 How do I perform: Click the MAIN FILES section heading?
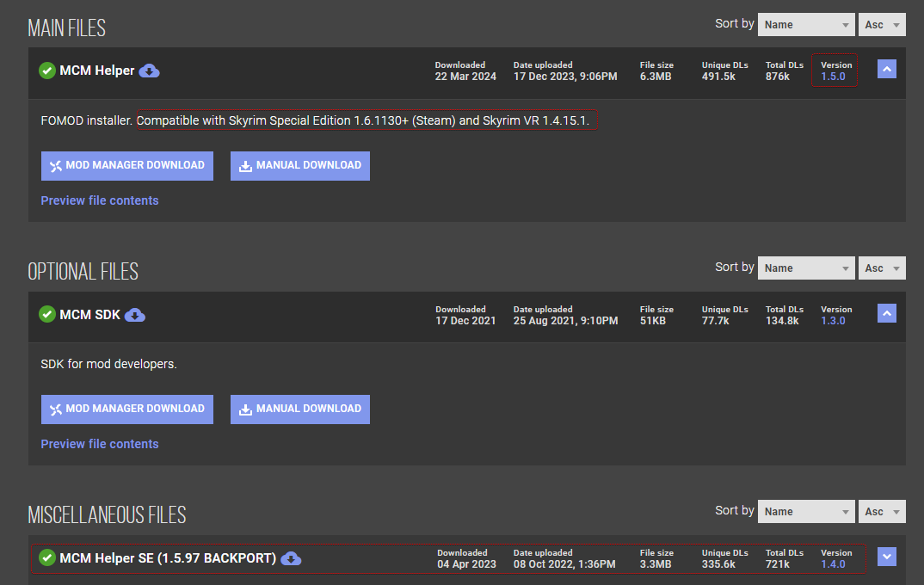(66, 28)
